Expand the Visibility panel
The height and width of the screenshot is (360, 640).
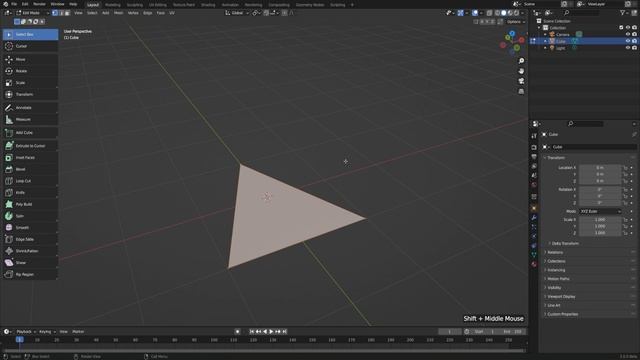tap(554, 288)
